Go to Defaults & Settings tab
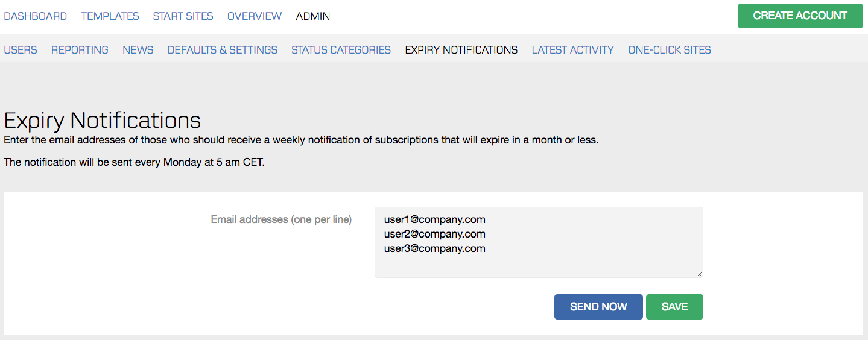This screenshot has width=868, height=340. (x=223, y=50)
